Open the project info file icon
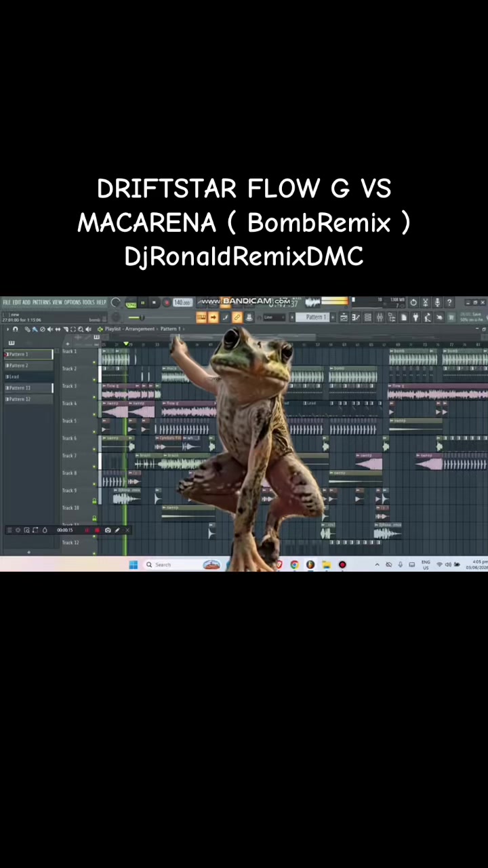This screenshot has height=868, width=488. [x=404, y=317]
